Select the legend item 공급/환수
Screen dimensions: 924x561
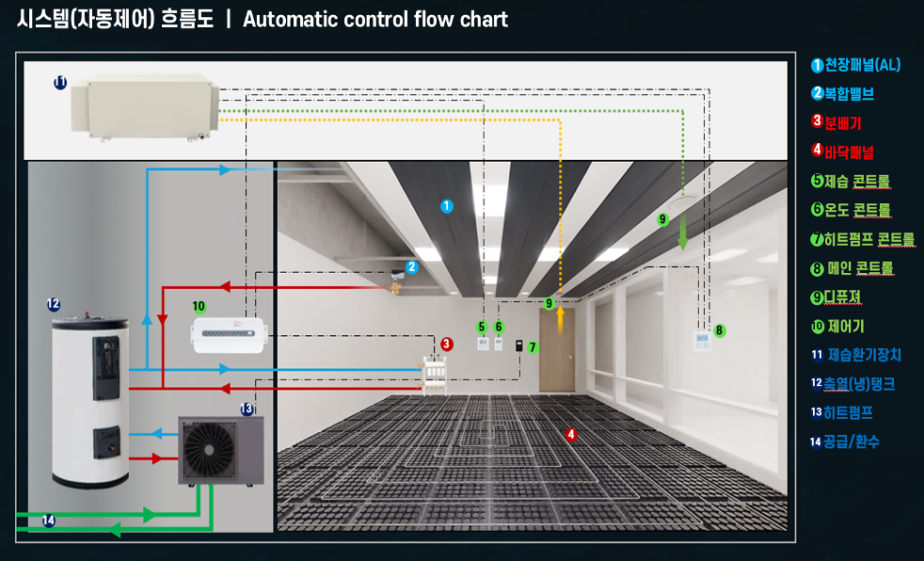pos(845,441)
